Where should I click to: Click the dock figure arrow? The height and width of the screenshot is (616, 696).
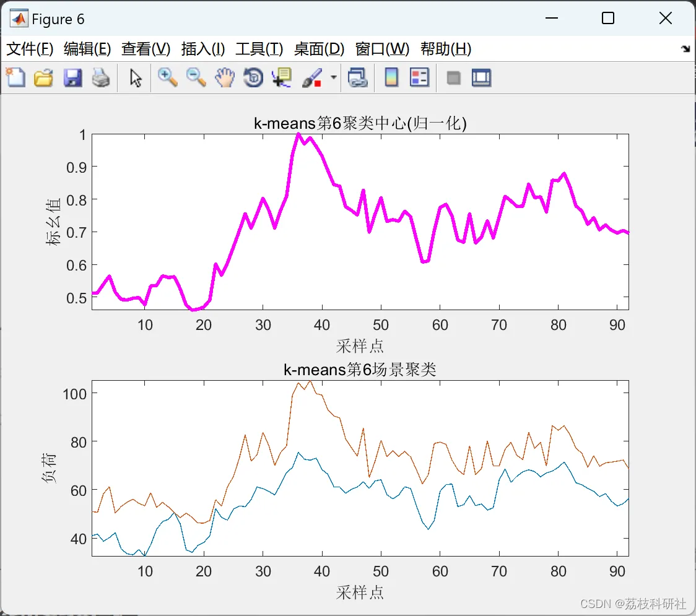(x=686, y=49)
